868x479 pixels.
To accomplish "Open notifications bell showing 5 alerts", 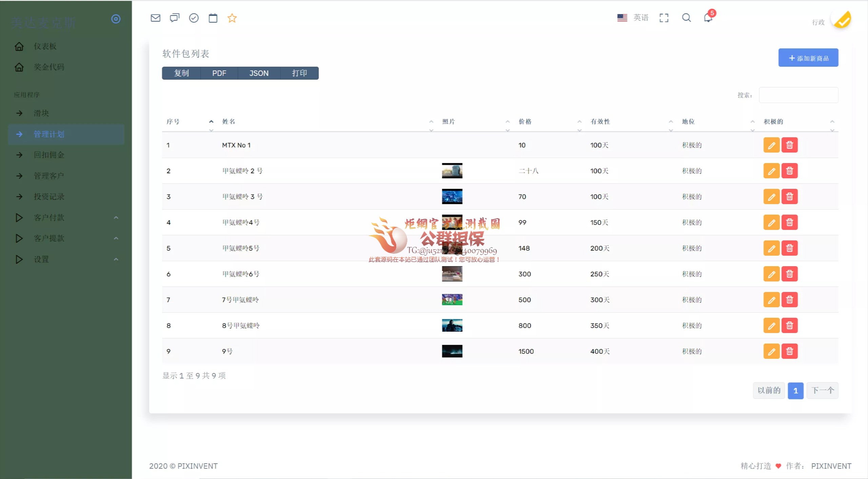I will click(708, 18).
